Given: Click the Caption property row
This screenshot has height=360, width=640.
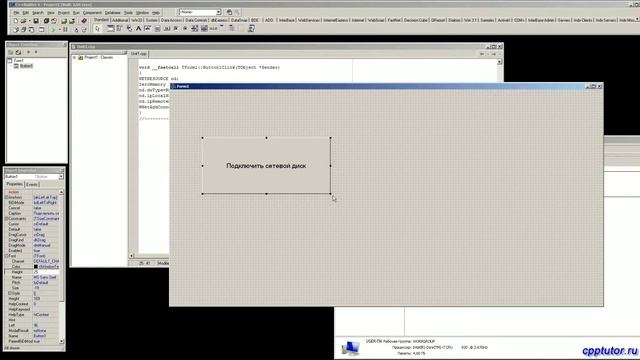Looking at the screenshot, I should coord(32,213).
